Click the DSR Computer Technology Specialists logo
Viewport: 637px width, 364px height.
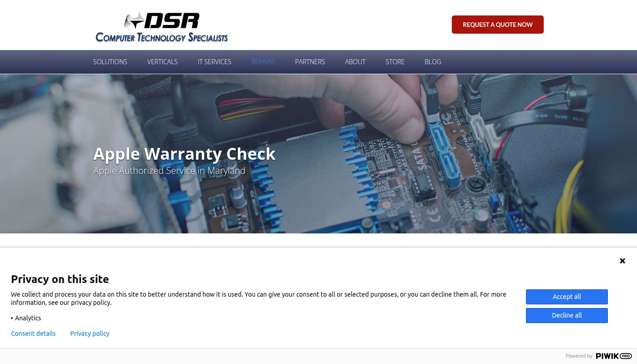(x=162, y=27)
